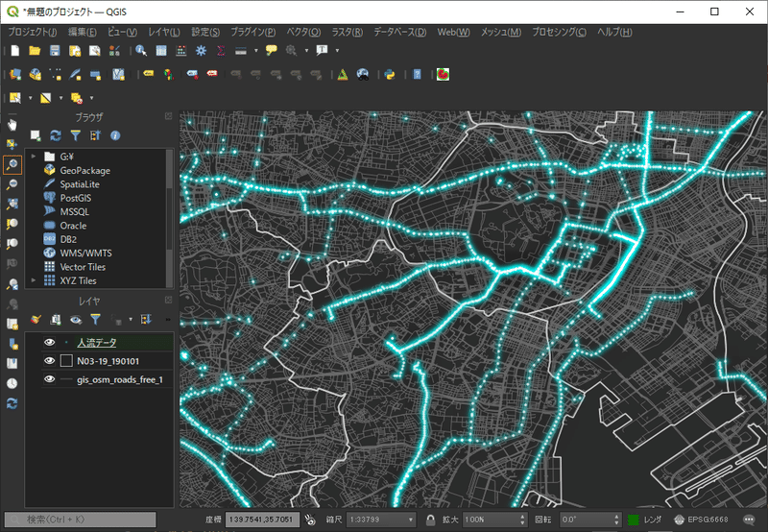The width and height of the screenshot is (768, 532).
Task: Hide the 人流データ layer
Action: [49, 342]
